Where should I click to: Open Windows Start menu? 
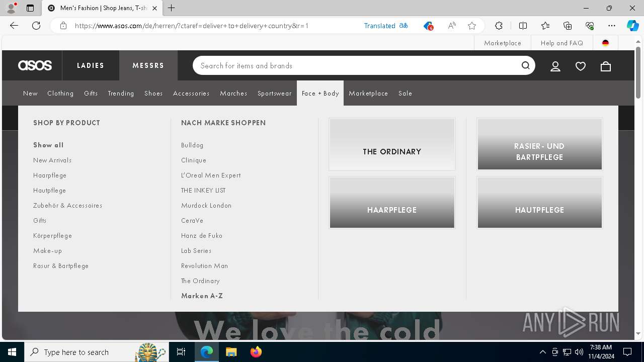tap(12, 352)
